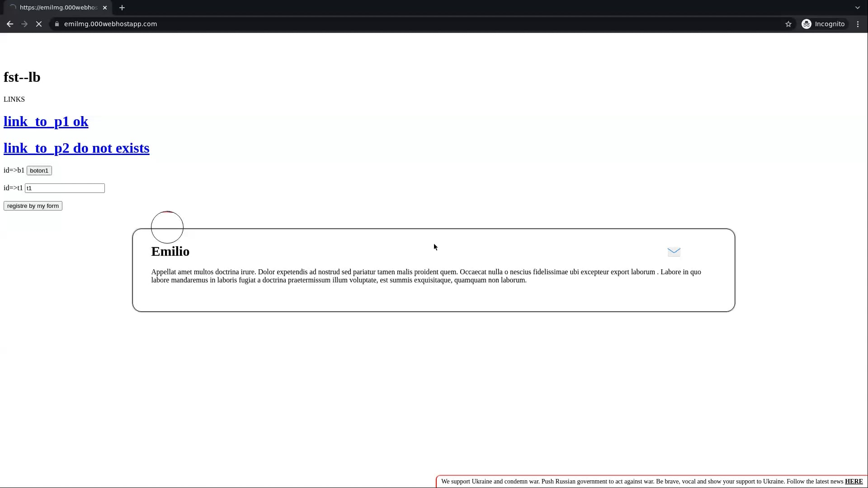This screenshot has width=868, height=488.
Task: Open the Incognito profile indicator
Action: (823, 24)
